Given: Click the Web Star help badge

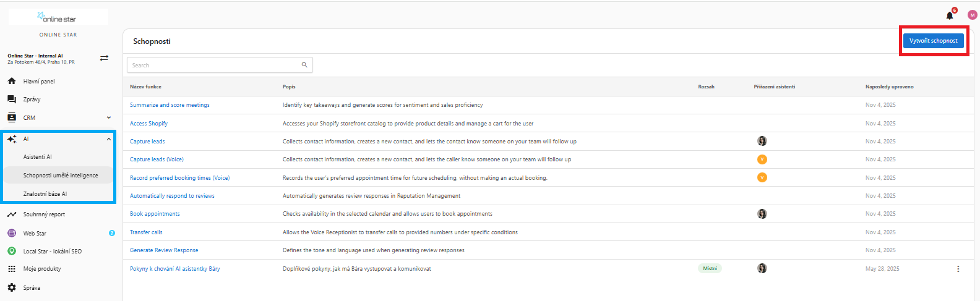Looking at the screenshot, I should coord(112,233).
